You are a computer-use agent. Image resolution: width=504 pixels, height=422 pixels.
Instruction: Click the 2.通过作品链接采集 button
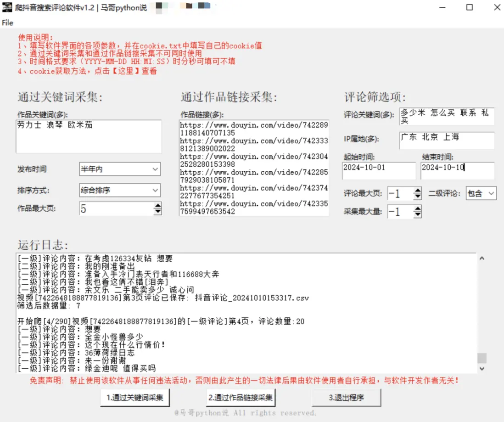tap(241, 398)
